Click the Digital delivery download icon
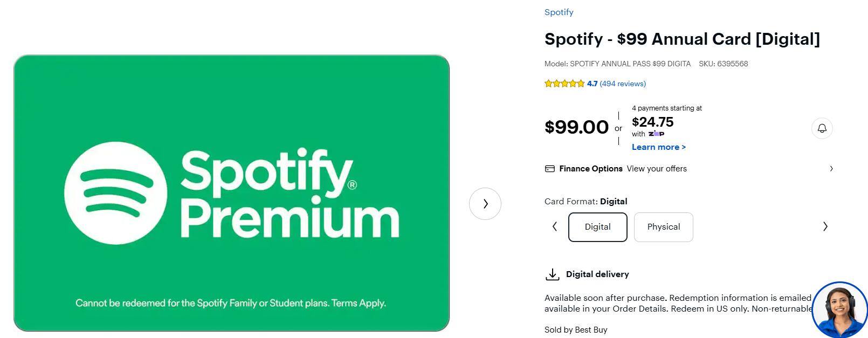The image size is (868, 338). [552, 274]
